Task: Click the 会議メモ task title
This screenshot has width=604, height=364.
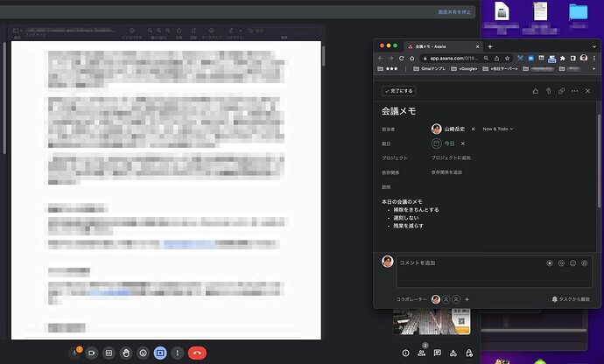Action: click(x=398, y=111)
